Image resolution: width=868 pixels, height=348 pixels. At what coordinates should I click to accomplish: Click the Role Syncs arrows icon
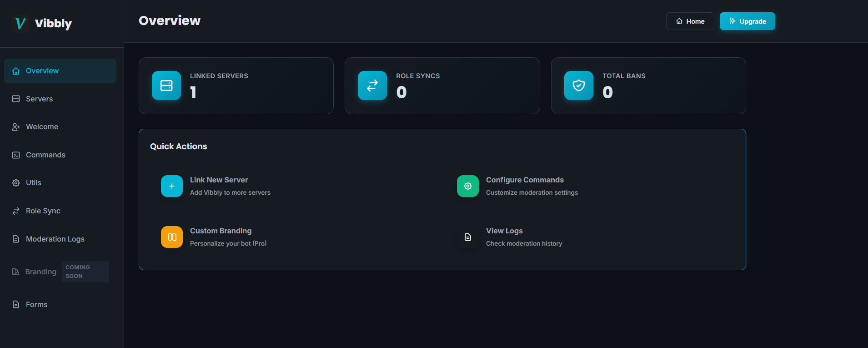[x=372, y=86]
